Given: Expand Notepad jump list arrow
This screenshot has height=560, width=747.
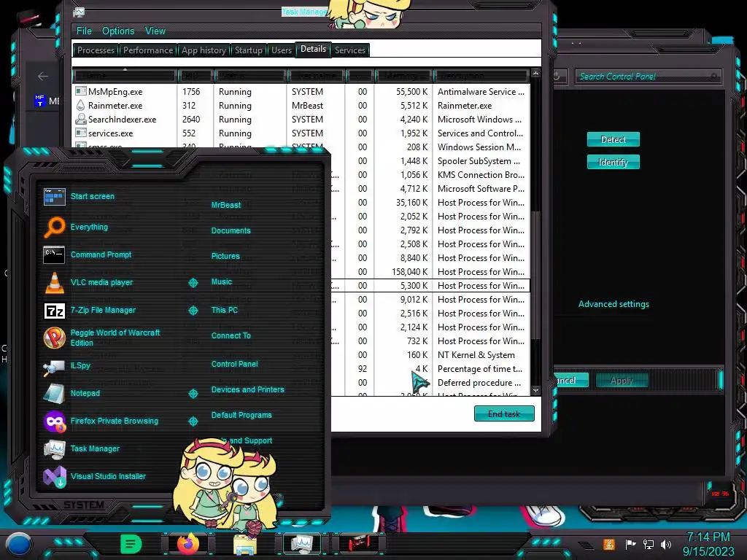Looking at the screenshot, I should pyautogui.click(x=193, y=394).
